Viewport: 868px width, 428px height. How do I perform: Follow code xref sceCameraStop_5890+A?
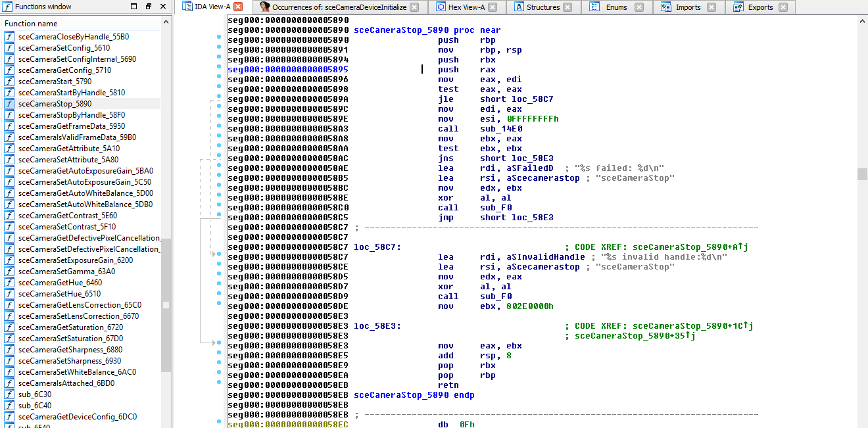pyautogui.click(x=690, y=247)
